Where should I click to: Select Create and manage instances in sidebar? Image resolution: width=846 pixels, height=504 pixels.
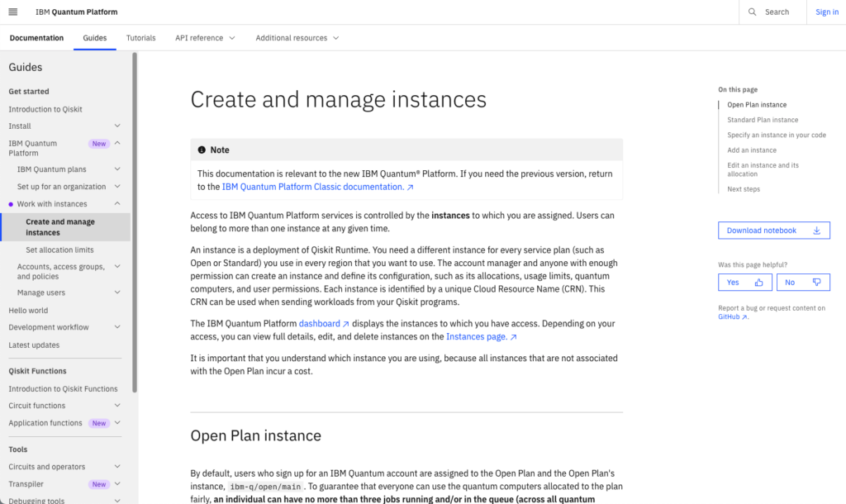[x=65, y=227]
